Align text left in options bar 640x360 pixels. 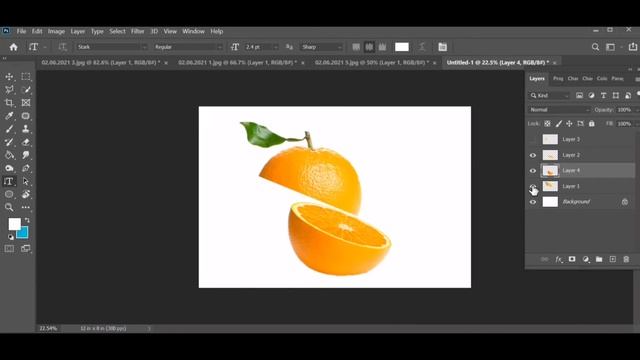coord(356,47)
